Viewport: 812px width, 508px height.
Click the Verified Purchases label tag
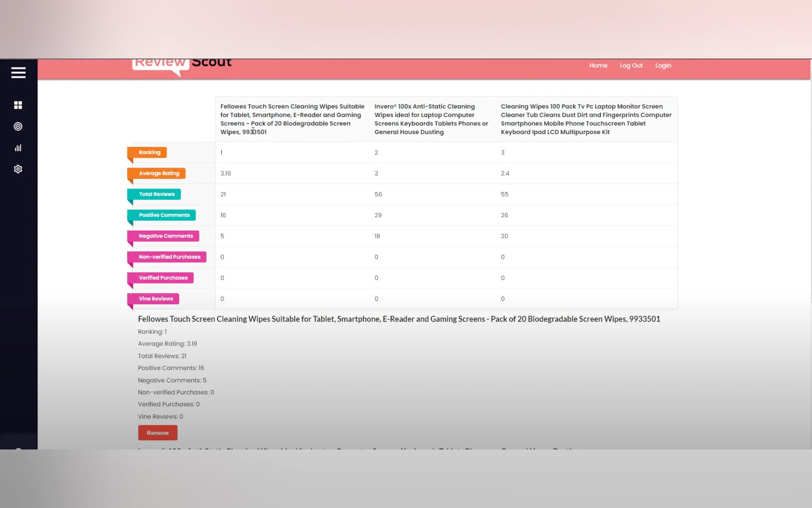click(163, 278)
